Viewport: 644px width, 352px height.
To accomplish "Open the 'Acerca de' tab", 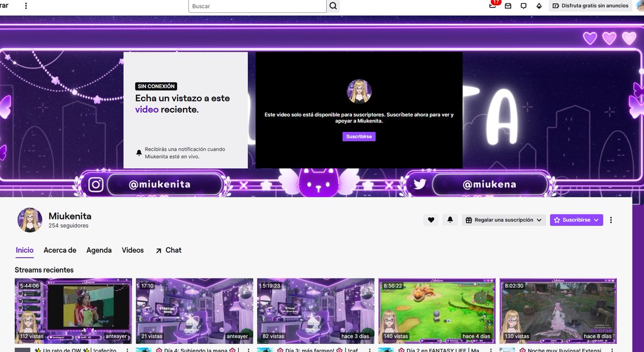I will tap(60, 250).
